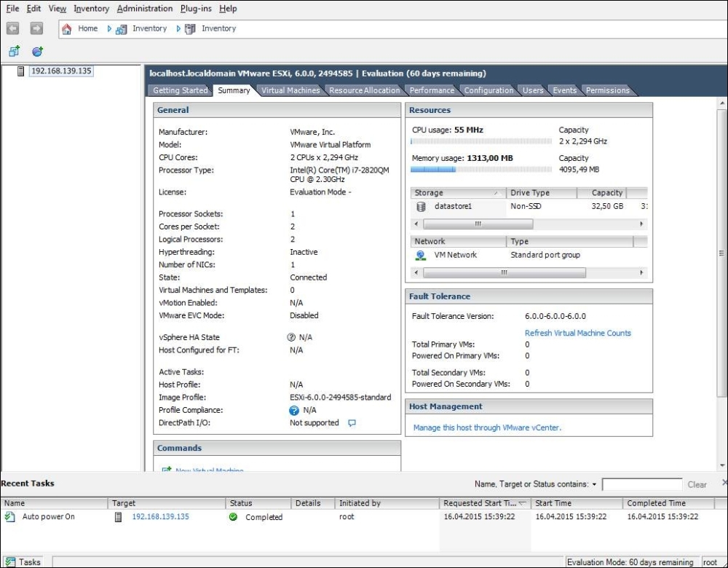The height and width of the screenshot is (568, 728).
Task: Click the Home breadcrumb link
Action: tap(88, 28)
